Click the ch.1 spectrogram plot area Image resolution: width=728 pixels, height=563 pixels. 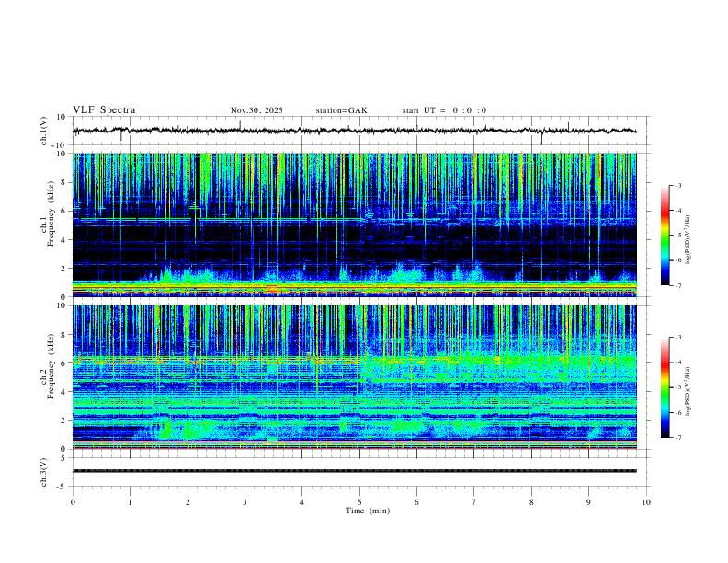pyautogui.click(x=354, y=224)
